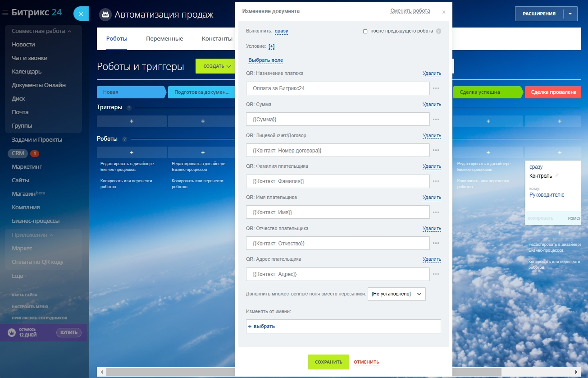Add a trigger in the Сделка успешна stage
The image size is (588, 378).
tap(488, 121)
